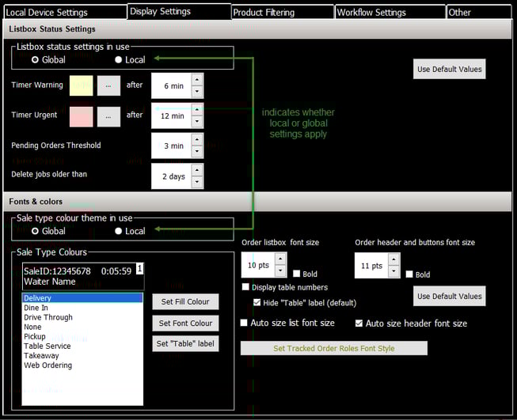This screenshot has height=420, width=517.
Task: Click the Timer Warning yellow colour swatch
Action: click(x=81, y=85)
